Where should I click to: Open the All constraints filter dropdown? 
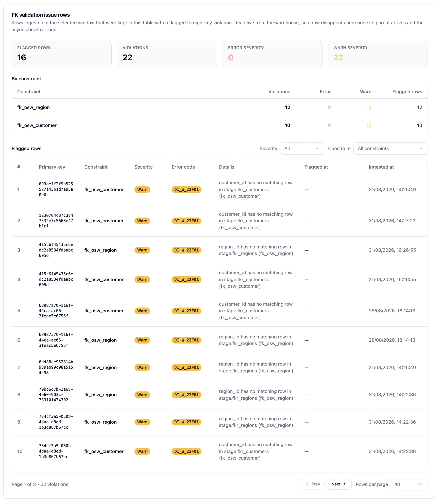point(390,149)
